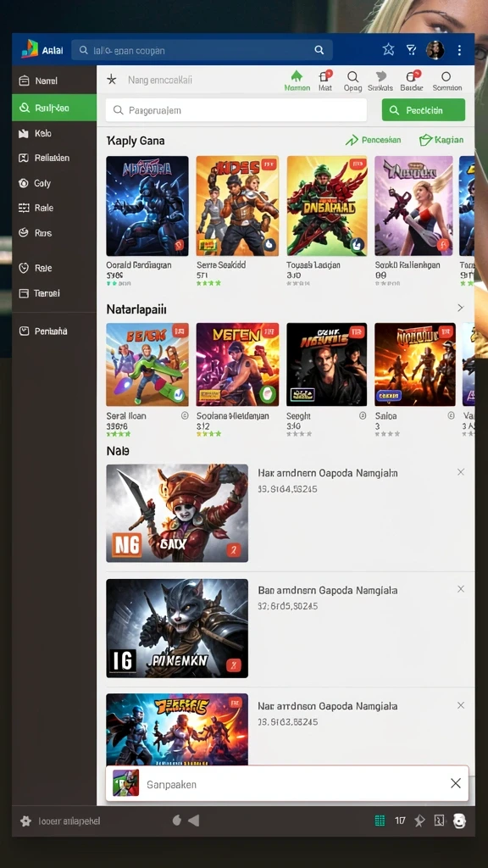This screenshot has height=868, width=488.
Task: Click the face icon in bottom bar
Action: coord(459,821)
